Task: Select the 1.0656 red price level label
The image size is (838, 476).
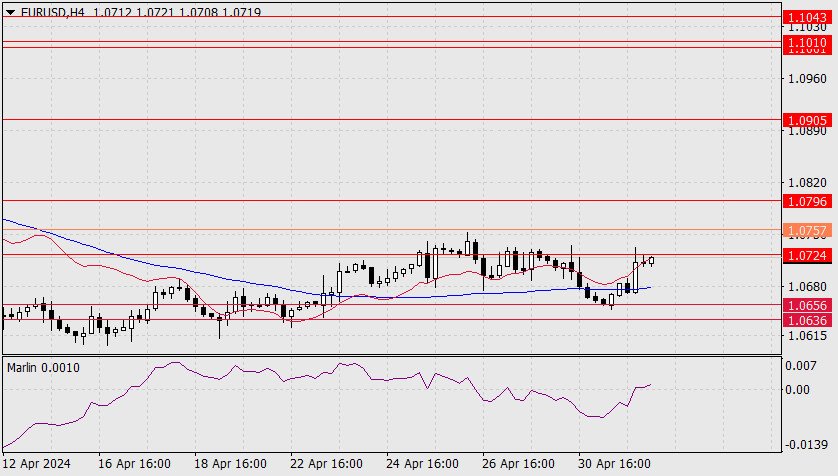Action: (x=808, y=306)
